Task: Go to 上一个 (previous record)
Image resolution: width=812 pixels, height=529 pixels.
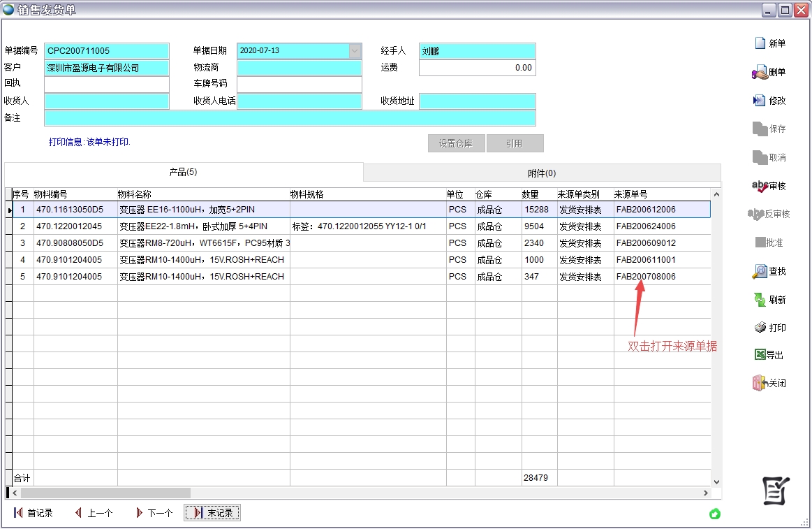Action: tap(94, 513)
